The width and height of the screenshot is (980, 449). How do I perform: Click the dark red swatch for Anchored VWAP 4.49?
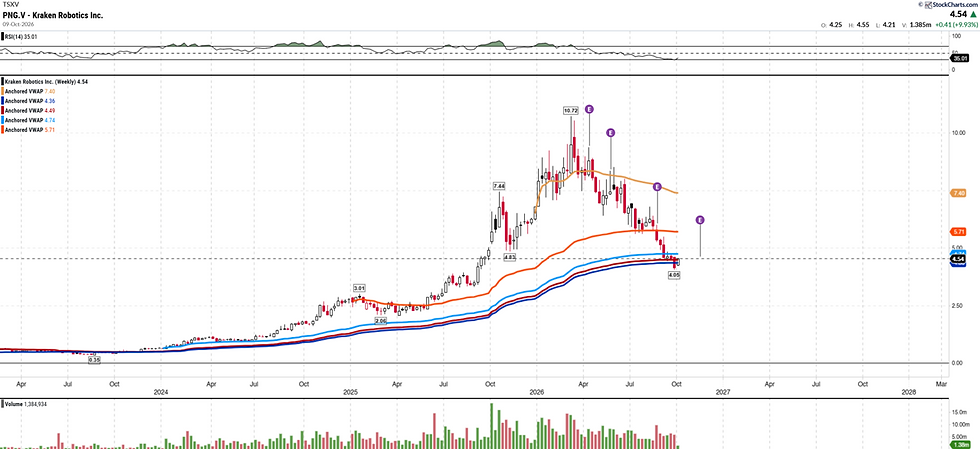point(2,110)
